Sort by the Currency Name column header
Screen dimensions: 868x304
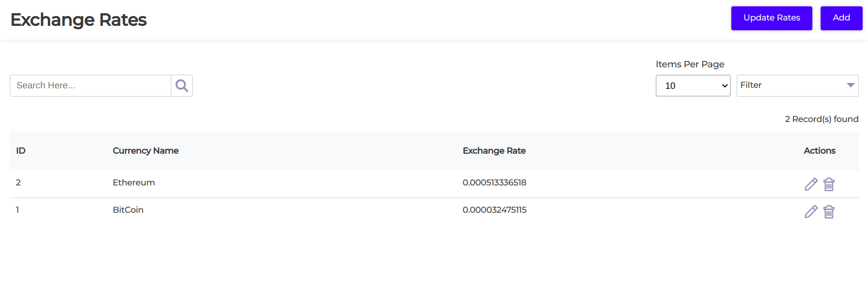145,150
